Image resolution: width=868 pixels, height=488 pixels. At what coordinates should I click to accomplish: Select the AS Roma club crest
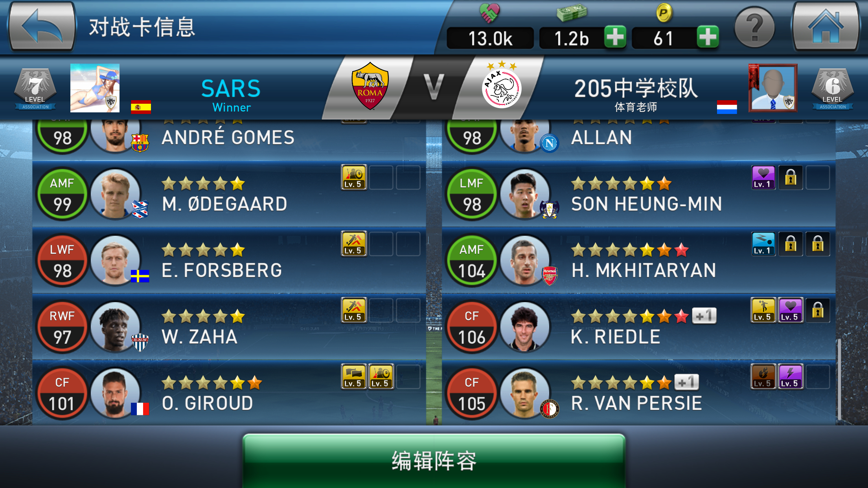point(370,86)
